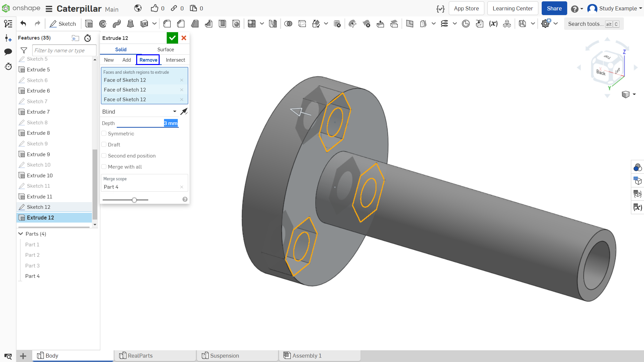Enable the Draft checkbox
This screenshot has width=644, height=362.
click(104, 144)
